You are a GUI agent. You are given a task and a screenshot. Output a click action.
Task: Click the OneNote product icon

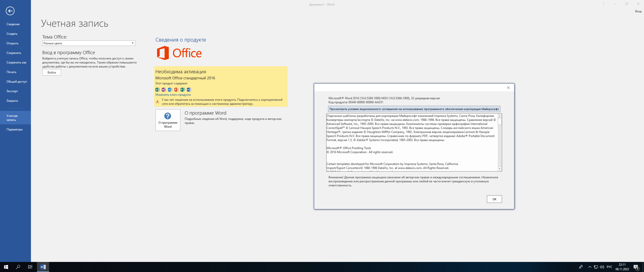point(164,90)
